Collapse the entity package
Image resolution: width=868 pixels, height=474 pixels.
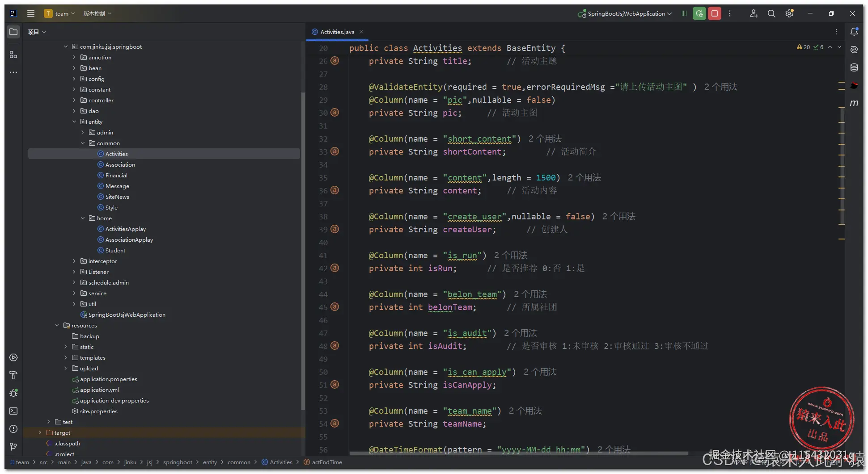pos(74,122)
